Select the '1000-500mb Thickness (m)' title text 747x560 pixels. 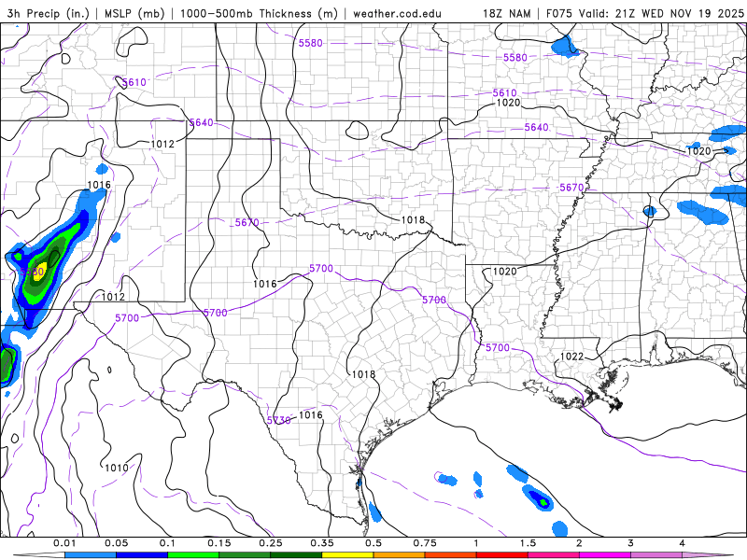click(x=259, y=13)
